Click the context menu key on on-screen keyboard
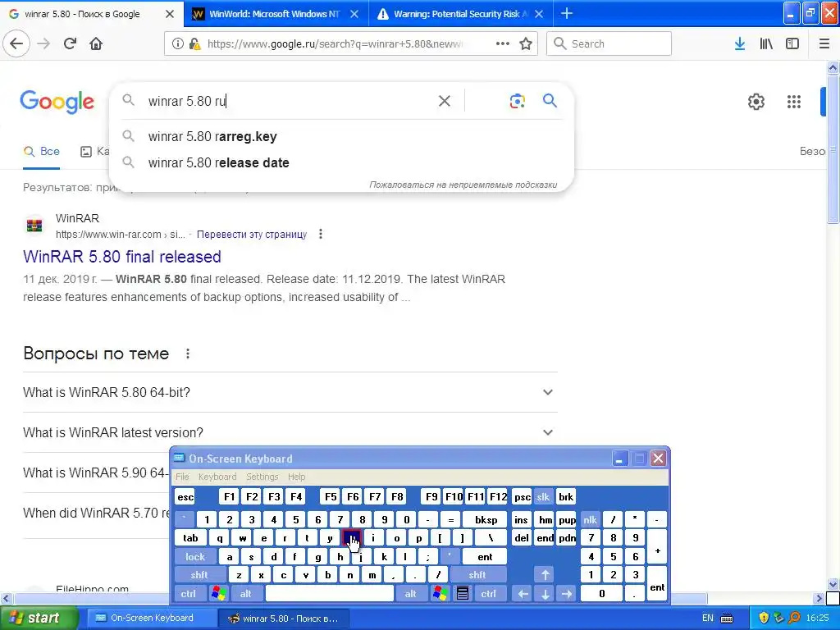Screen dimensions: 840x630 463,594
